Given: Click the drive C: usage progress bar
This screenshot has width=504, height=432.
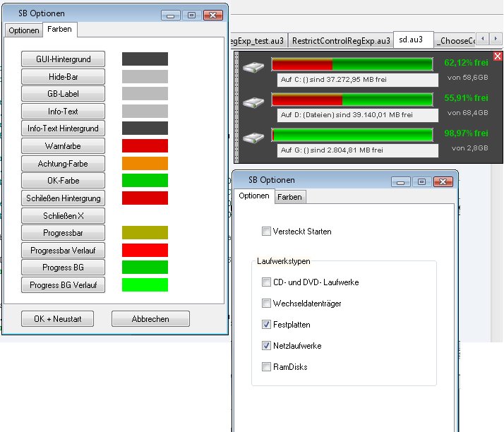Looking at the screenshot, I should tap(352, 64).
